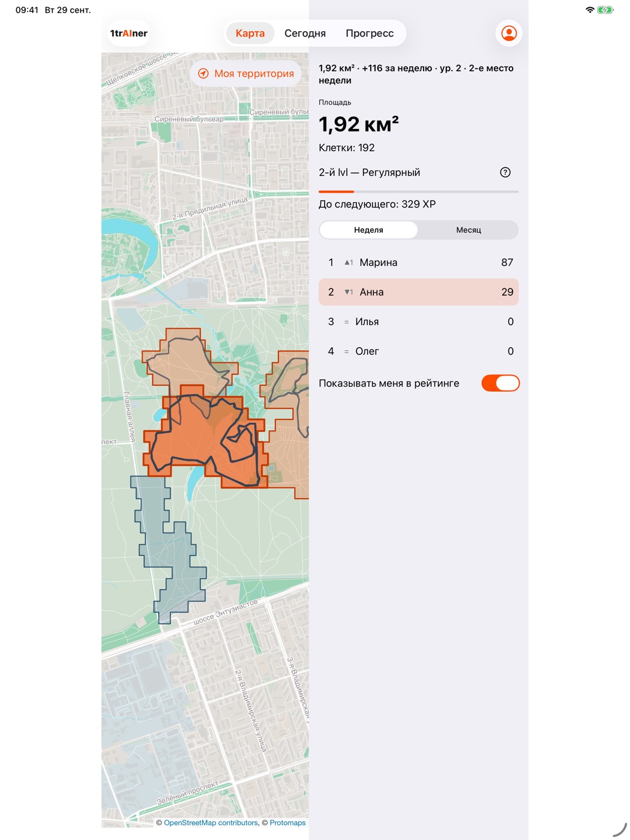This screenshot has width=630, height=840.
Task: Click the Главная аллея map label
Action: click(x=130, y=417)
